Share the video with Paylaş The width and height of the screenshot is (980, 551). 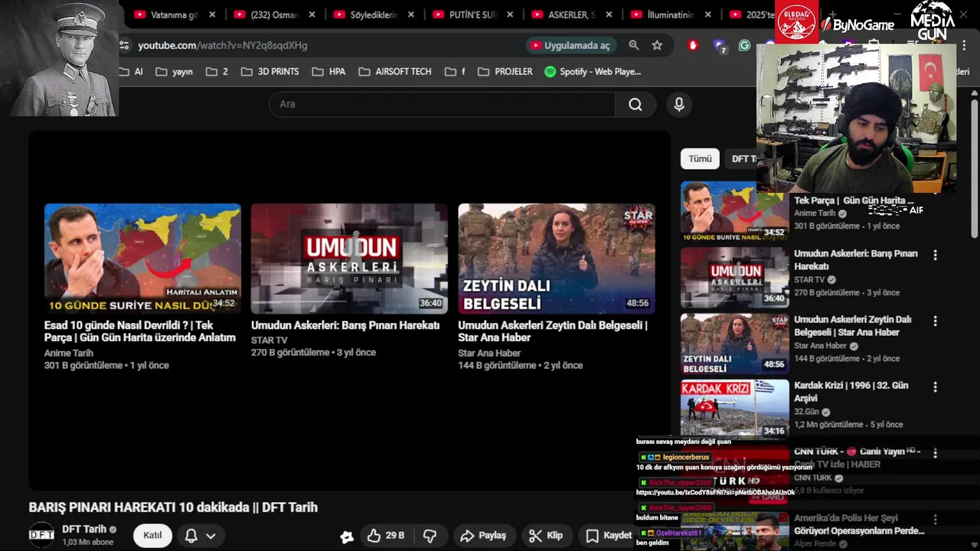(x=483, y=536)
